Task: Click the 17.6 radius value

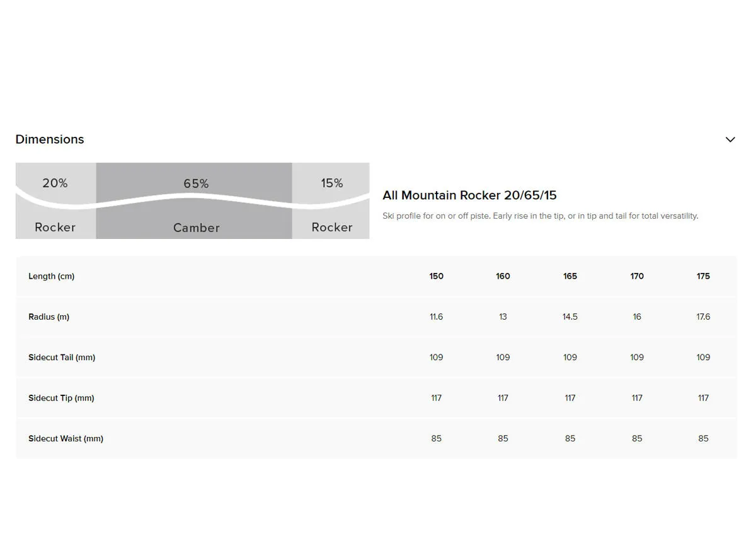Action: [703, 317]
